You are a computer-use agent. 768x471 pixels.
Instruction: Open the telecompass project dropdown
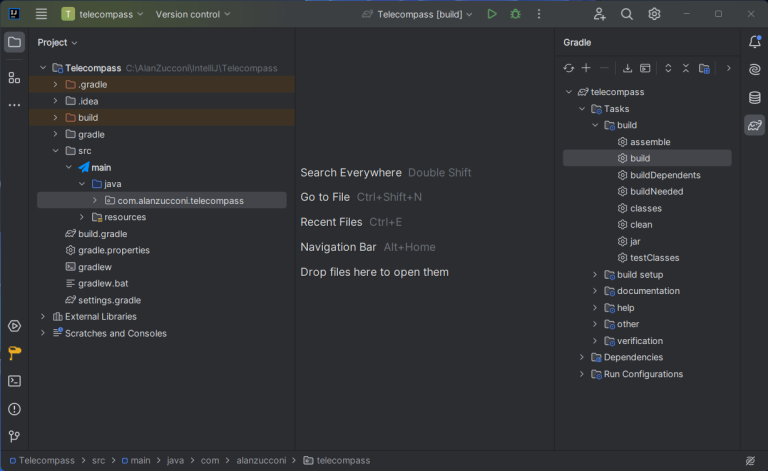point(102,14)
